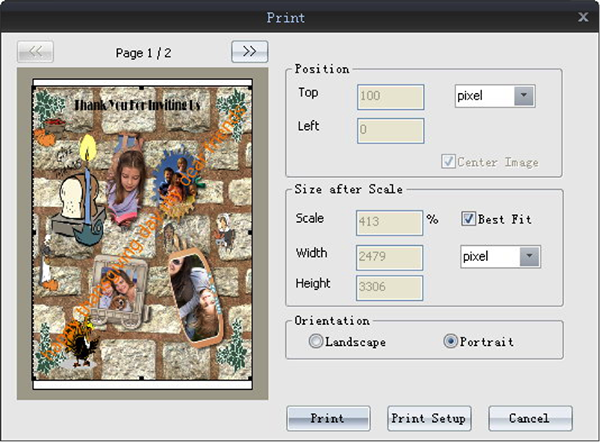Click the Scale percentage field

tap(390, 220)
